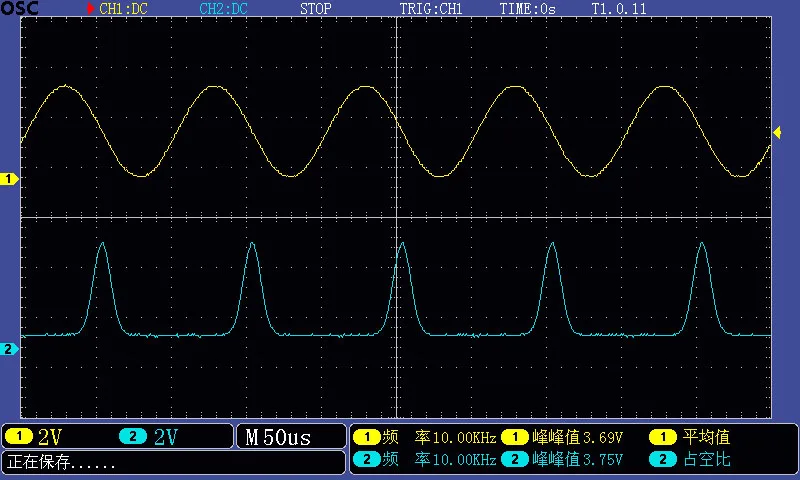Click the channel 1 badge beside 2V scale

[19, 437]
